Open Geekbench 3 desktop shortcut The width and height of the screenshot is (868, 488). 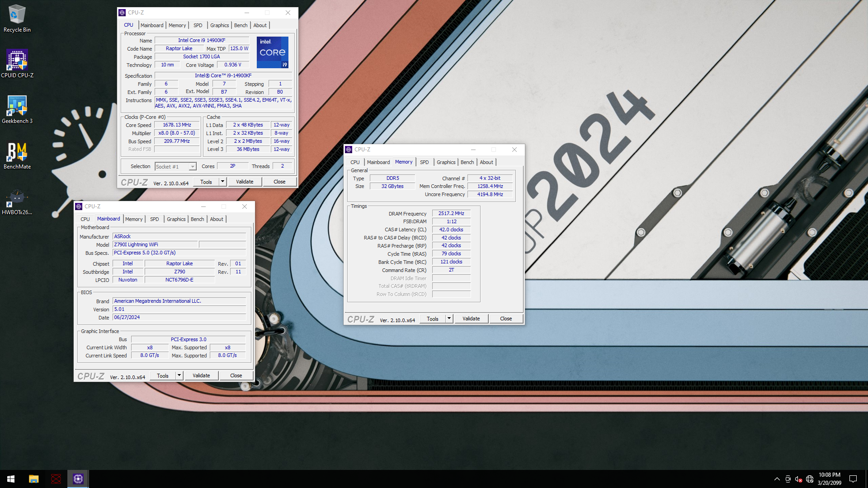(17, 109)
